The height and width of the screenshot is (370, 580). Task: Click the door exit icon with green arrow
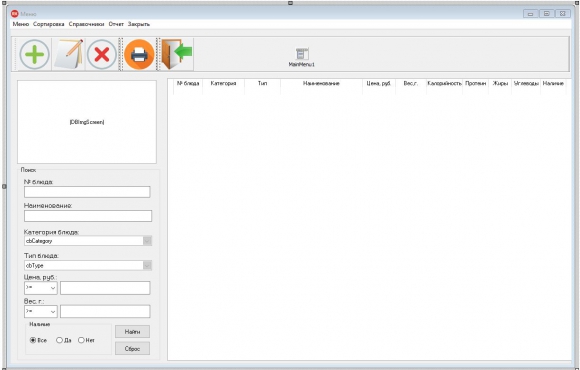[x=177, y=54]
